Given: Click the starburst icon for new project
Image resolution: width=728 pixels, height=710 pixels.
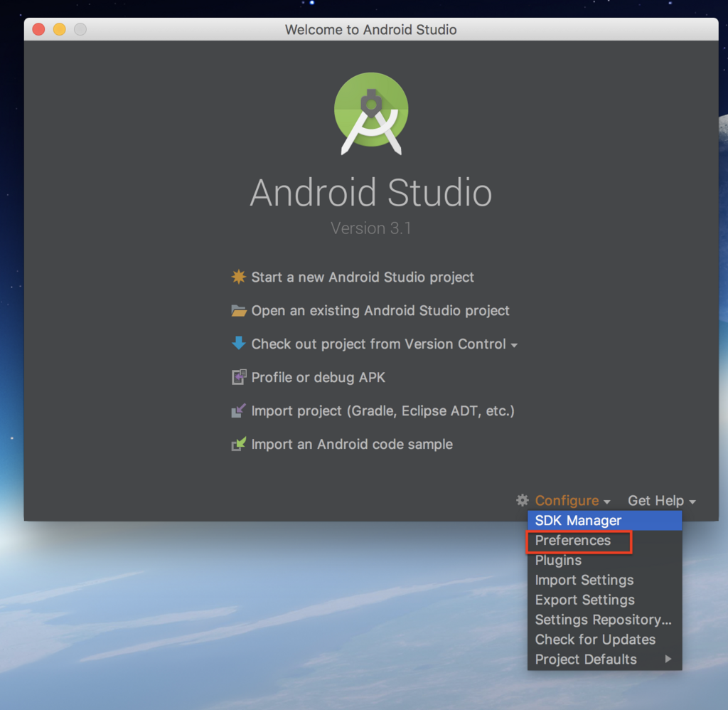Looking at the screenshot, I should 239,277.
